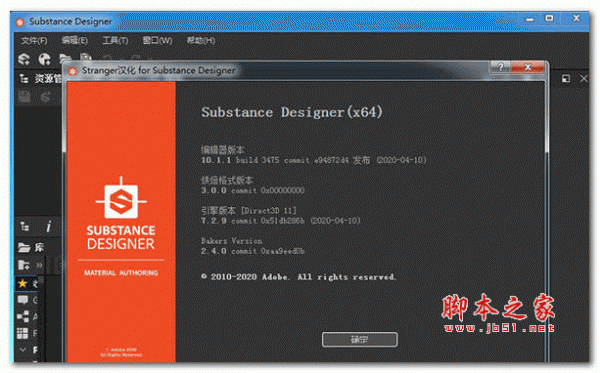Open the 工具(T) menu
This screenshot has height=373, width=600.
115,40
